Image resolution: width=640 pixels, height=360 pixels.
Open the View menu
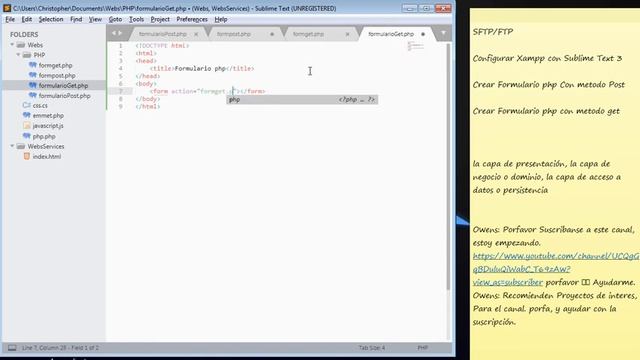[x=95, y=19]
